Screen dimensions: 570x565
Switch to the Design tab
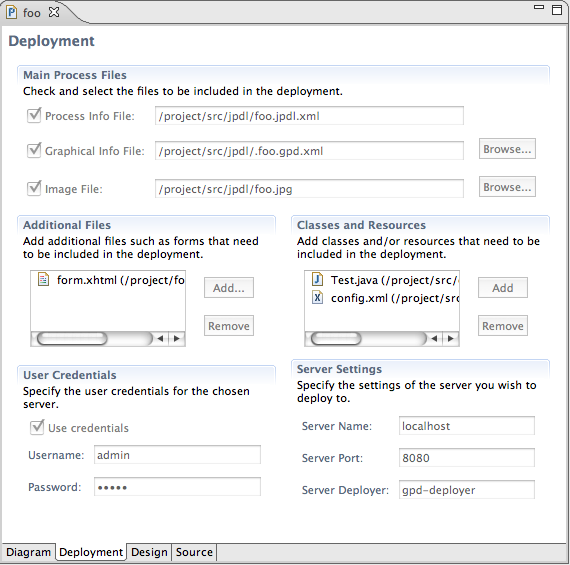click(149, 552)
